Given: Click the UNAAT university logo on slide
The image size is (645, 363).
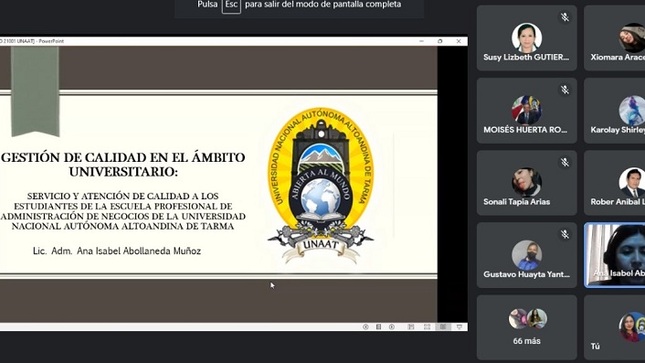Looking at the screenshot, I should click(320, 184).
